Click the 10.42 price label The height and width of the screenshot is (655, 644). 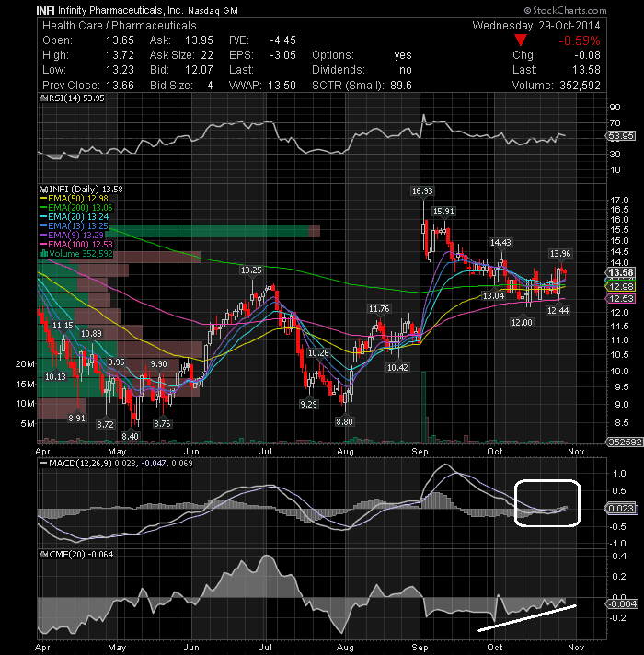[397, 368]
